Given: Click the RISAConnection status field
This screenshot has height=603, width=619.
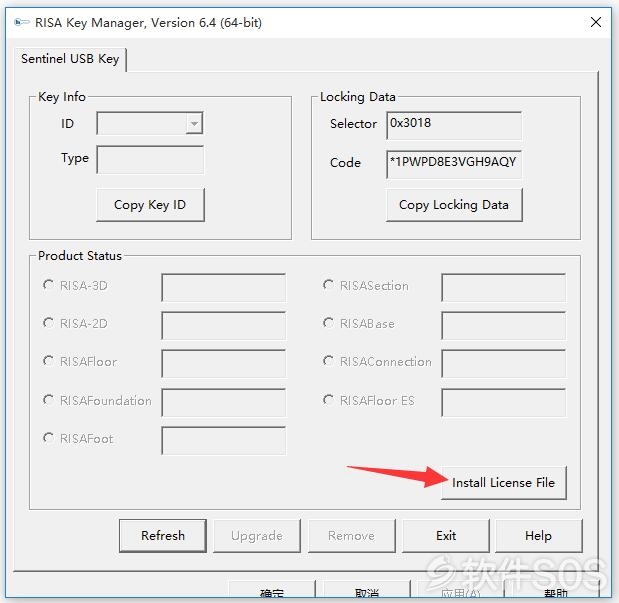Looking at the screenshot, I should click(x=504, y=363).
